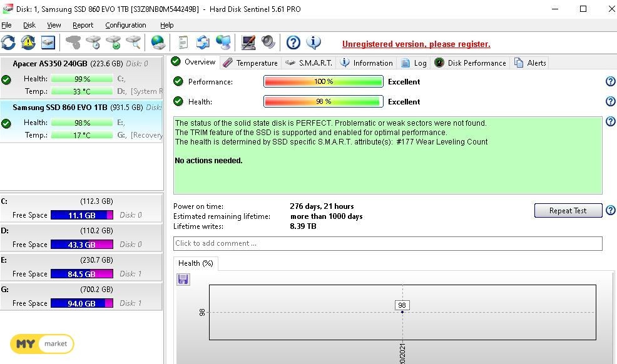Select the Samsung SSD 860 EVO 1TB heading
The image size is (617, 364).
click(x=60, y=108)
